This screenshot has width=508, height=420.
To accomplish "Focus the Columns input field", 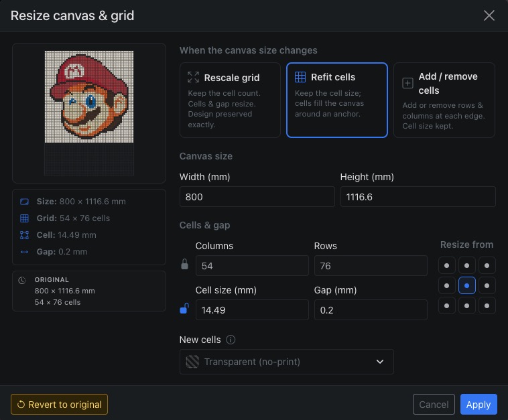I will tap(252, 266).
